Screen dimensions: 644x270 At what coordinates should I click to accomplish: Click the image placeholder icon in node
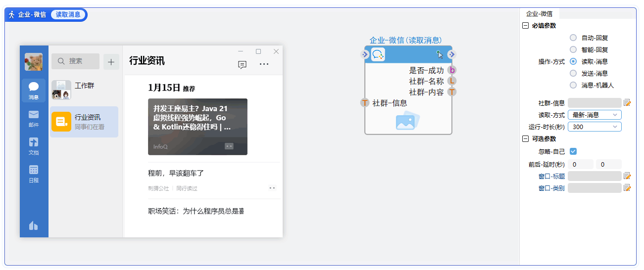(x=408, y=120)
